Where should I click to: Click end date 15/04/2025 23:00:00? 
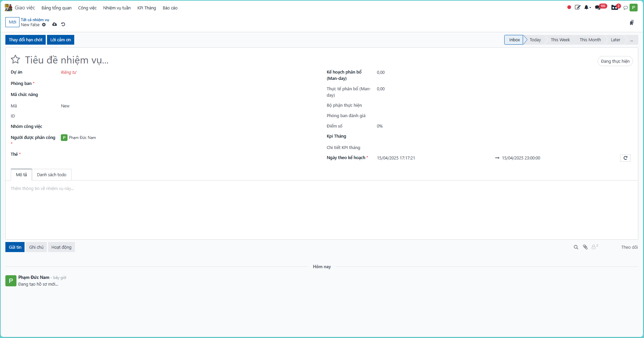(521, 158)
